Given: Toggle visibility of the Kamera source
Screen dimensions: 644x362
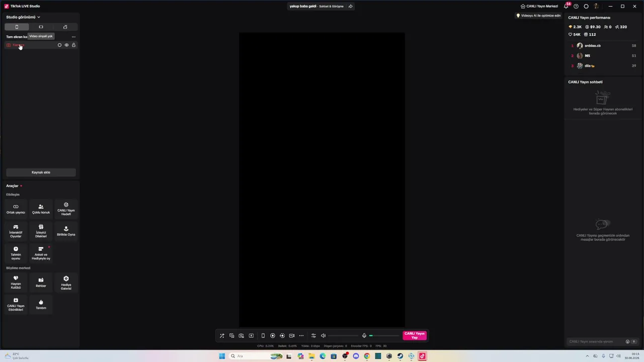Looking at the screenshot, I should tap(66, 45).
